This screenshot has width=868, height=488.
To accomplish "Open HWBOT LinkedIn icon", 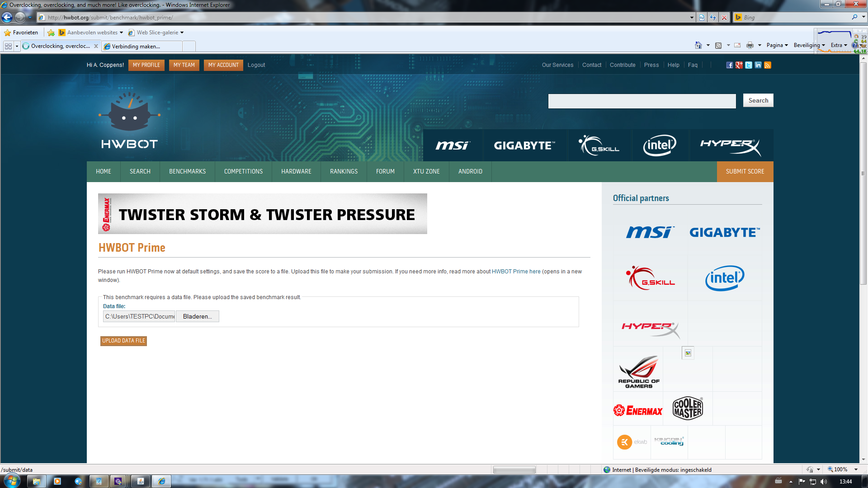I will pos(758,65).
